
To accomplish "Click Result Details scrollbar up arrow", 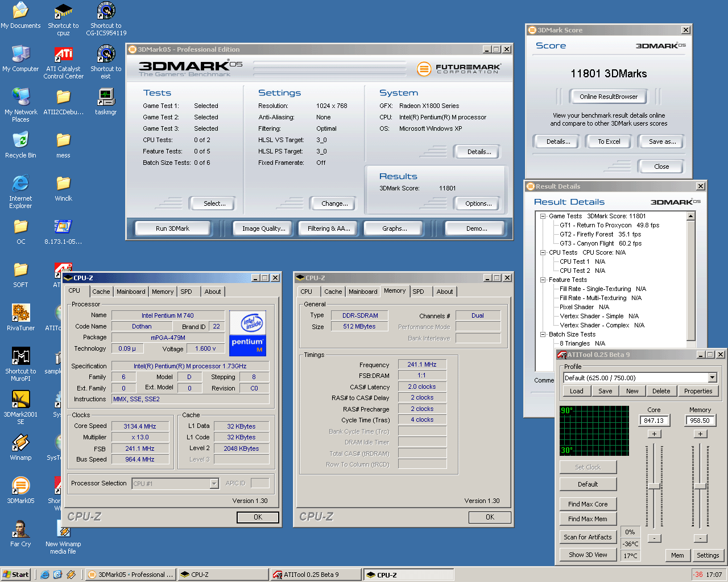I will pyautogui.click(x=691, y=216).
